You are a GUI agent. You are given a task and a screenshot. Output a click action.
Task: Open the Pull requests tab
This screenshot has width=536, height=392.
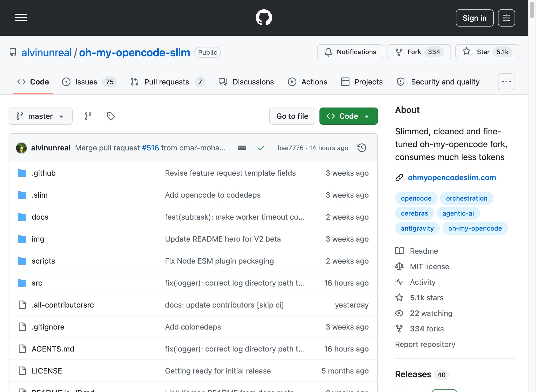pos(168,82)
